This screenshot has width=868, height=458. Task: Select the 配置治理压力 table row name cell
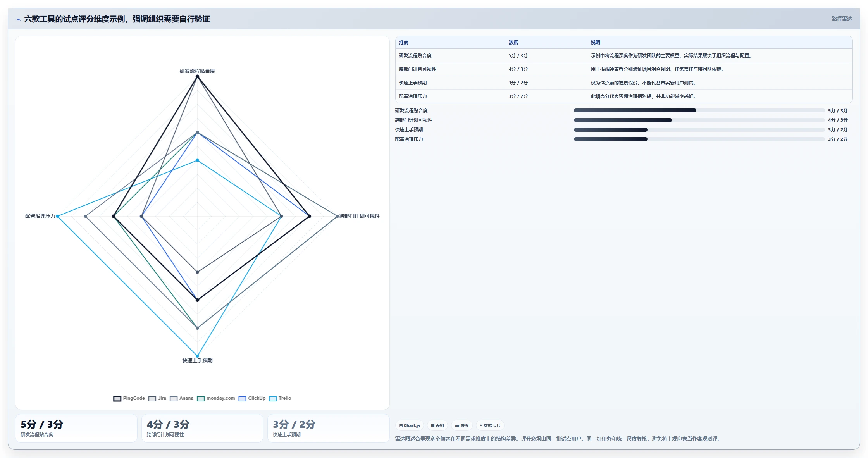click(413, 96)
